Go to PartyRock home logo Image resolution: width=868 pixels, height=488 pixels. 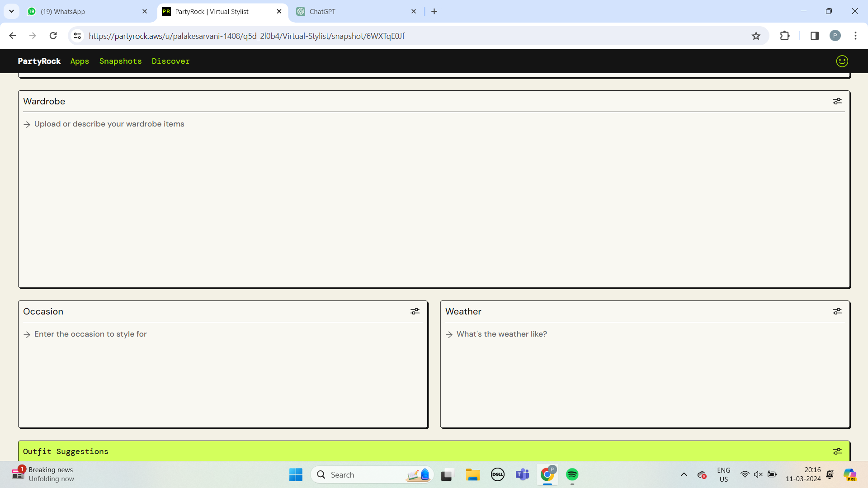pos(39,61)
